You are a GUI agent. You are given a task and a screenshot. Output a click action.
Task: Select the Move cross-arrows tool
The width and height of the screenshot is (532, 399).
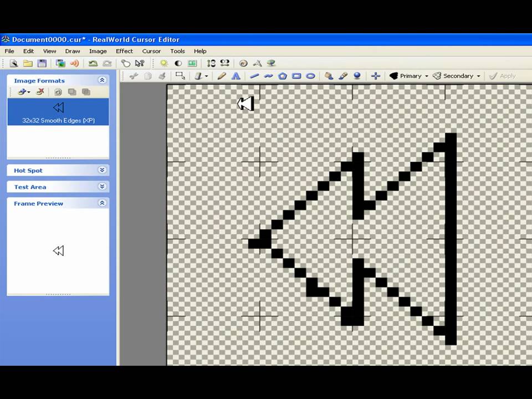pos(376,76)
